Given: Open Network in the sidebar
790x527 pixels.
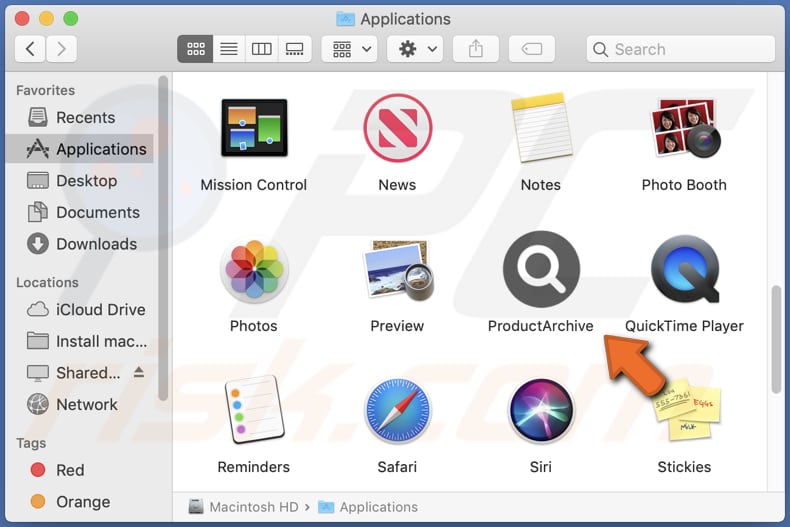Looking at the screenshot, I should click(x=80, y=405).
